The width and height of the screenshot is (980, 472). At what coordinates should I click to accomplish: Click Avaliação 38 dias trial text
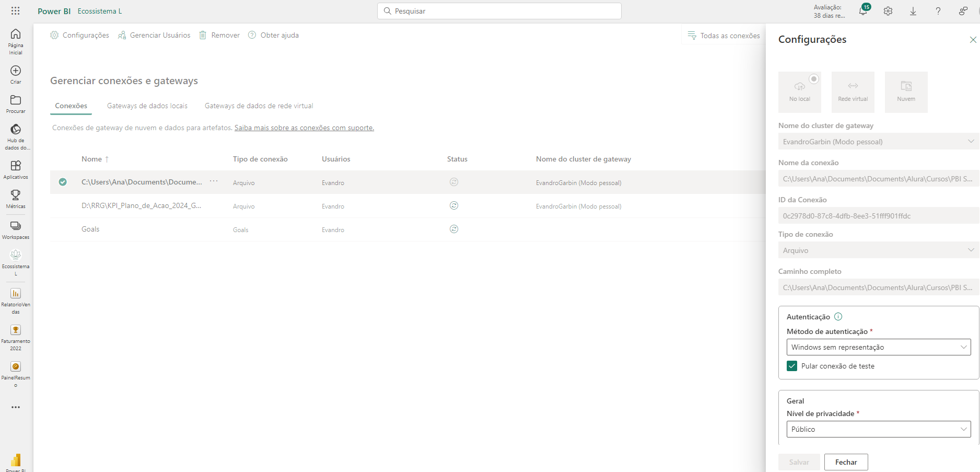(x=829, y=11)
